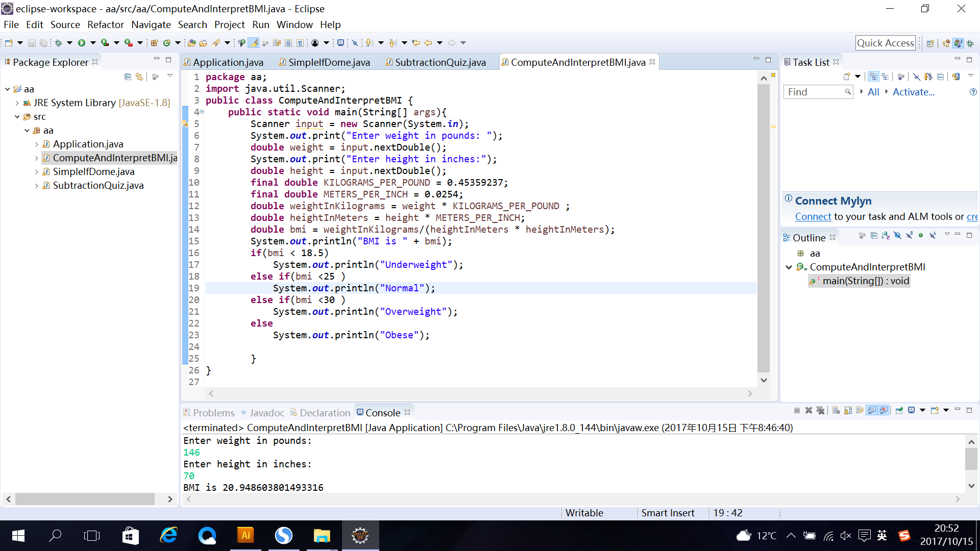Open File Explorer from the taskbar
Screen dimensions: 980x551
[322, 535]
